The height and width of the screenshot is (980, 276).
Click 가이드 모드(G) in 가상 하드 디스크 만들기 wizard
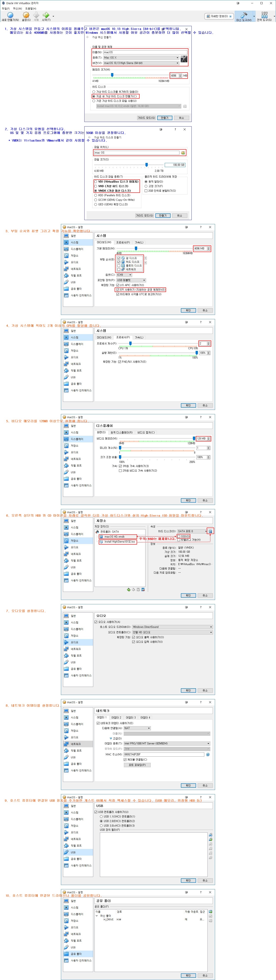pos(145,216)
